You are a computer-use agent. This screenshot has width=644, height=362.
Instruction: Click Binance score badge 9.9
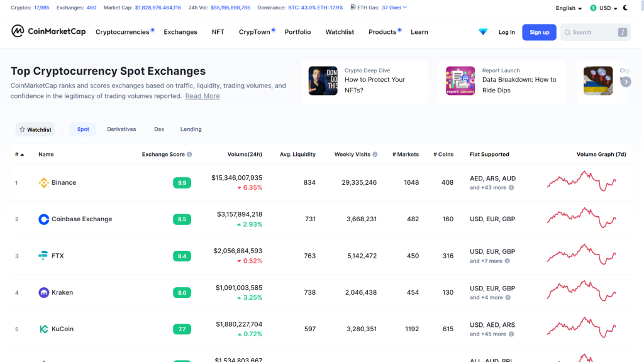(182, 183)
